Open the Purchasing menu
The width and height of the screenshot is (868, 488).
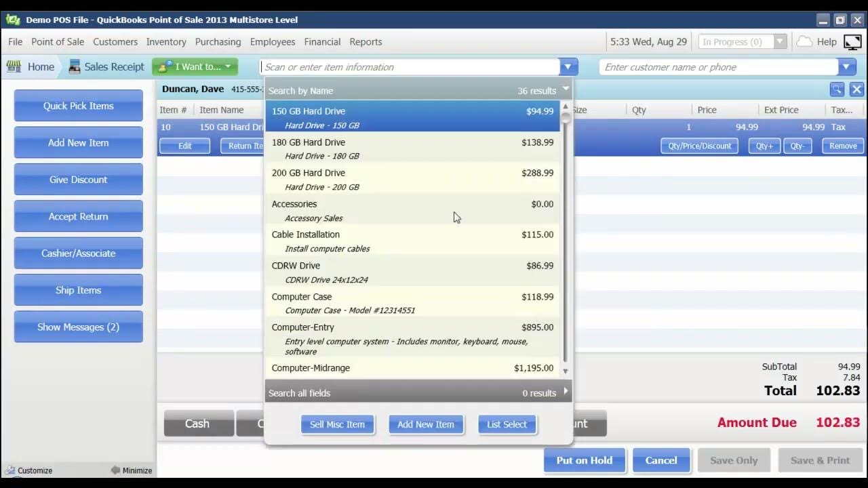tap(218, 41)
